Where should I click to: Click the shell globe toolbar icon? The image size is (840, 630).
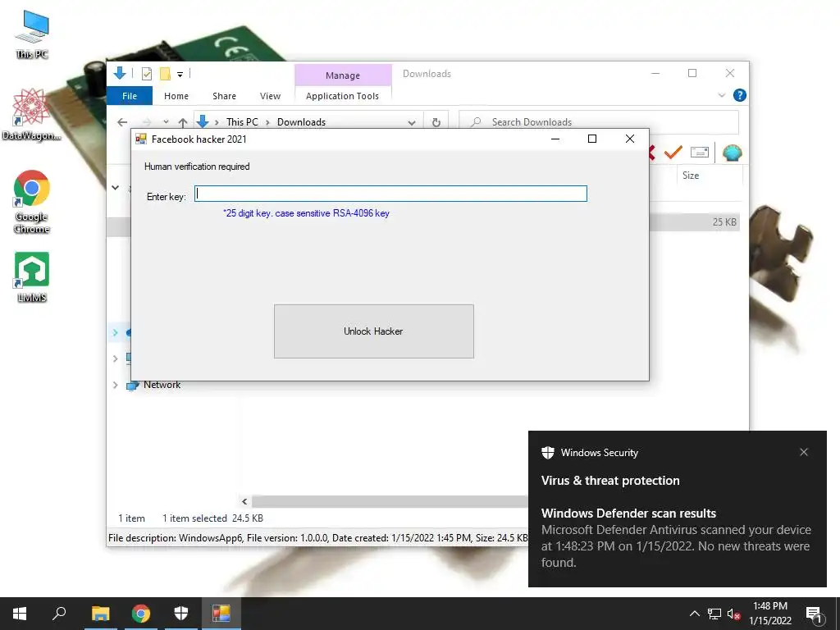pos(732,153)
